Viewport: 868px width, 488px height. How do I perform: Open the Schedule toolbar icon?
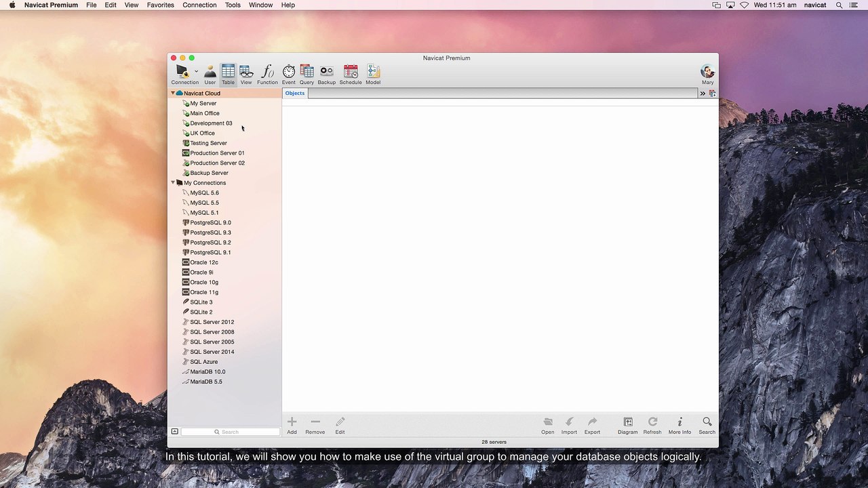pos(351,74)
